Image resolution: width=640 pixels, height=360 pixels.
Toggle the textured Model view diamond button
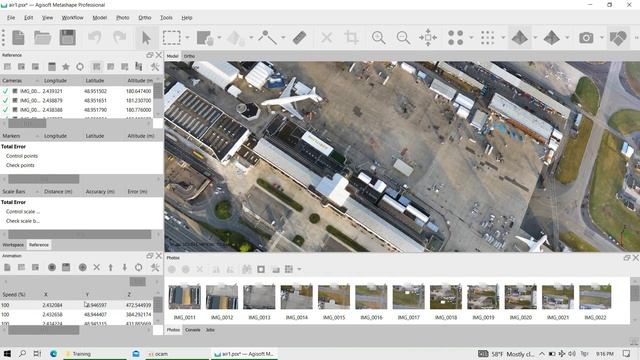click(520, 38)
